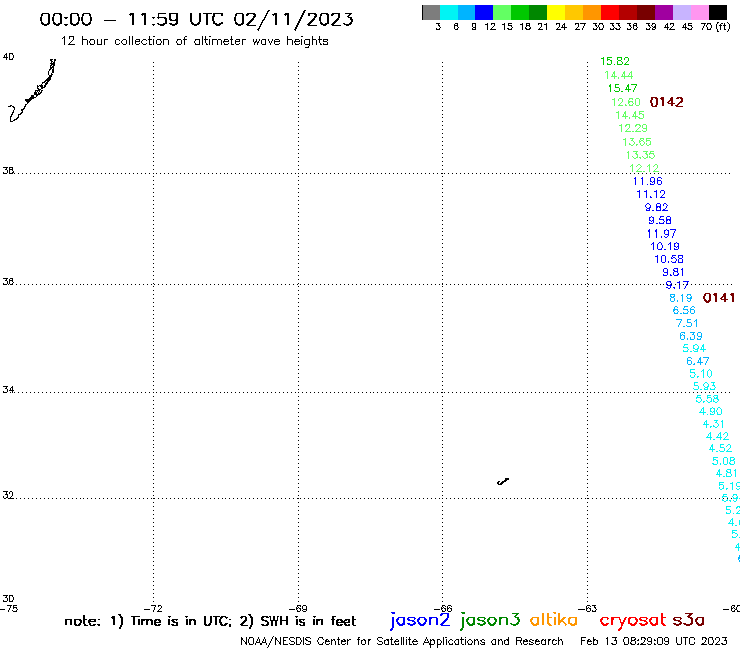Screen dimensions: 740x650
Task: Click the 5.08 wave height value
Action: pos(723,461)
